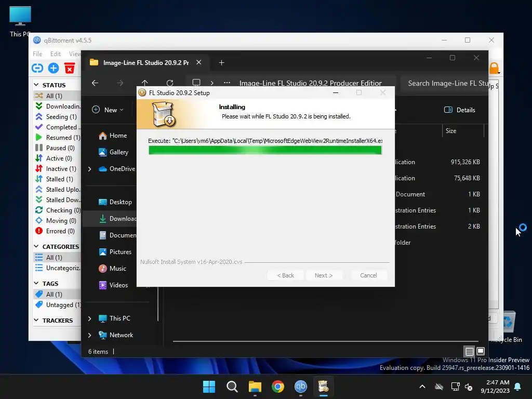Select Errored (0) filter in qBittorrent
The height and width of the screenshot is (399, 532).
(57, 231)
